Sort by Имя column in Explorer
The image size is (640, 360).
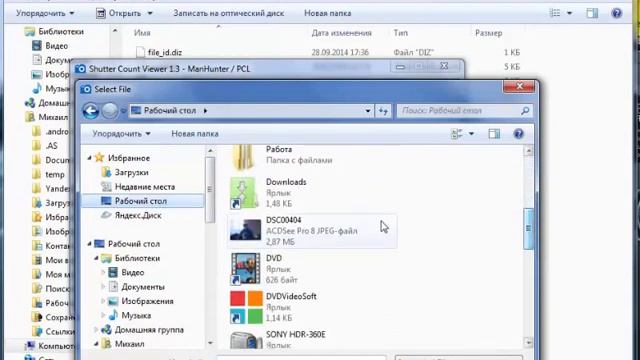[142, 33]
